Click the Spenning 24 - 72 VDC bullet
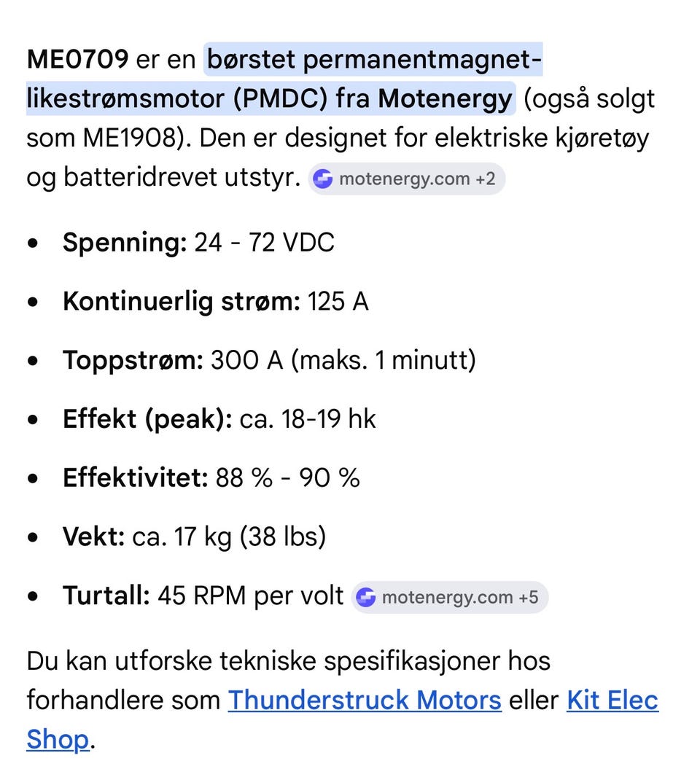700x769 pixels. point(198,242)
